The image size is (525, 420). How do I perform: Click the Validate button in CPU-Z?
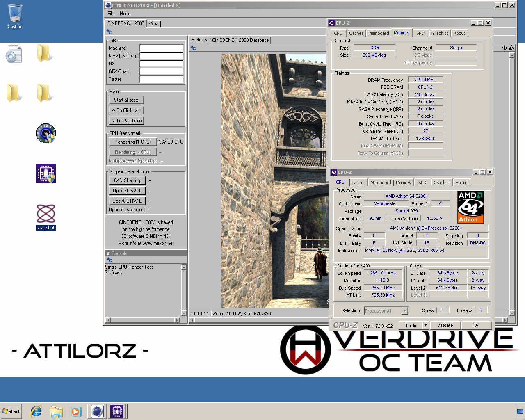[x=445, y=325]
